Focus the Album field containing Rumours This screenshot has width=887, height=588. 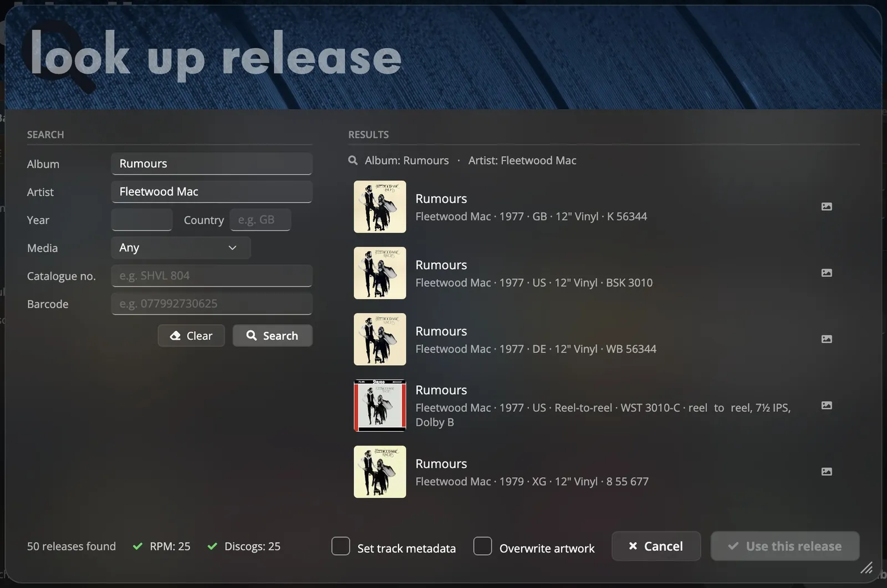point(212,163)
